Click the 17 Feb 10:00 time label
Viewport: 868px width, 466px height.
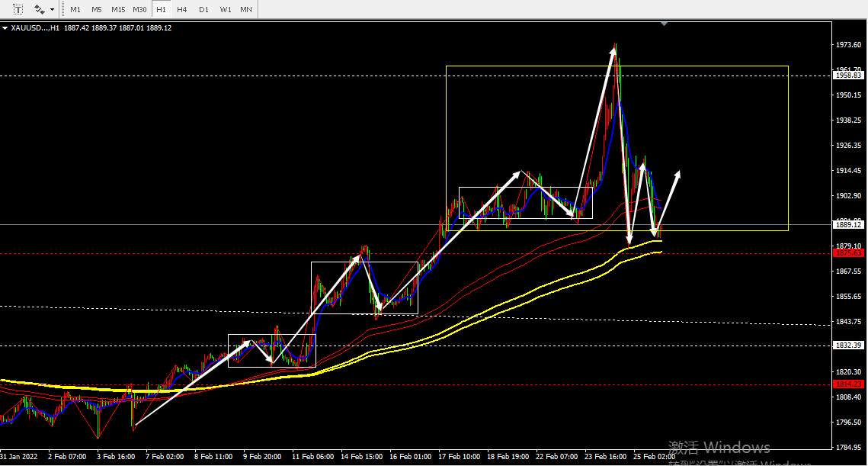(459, 457)
